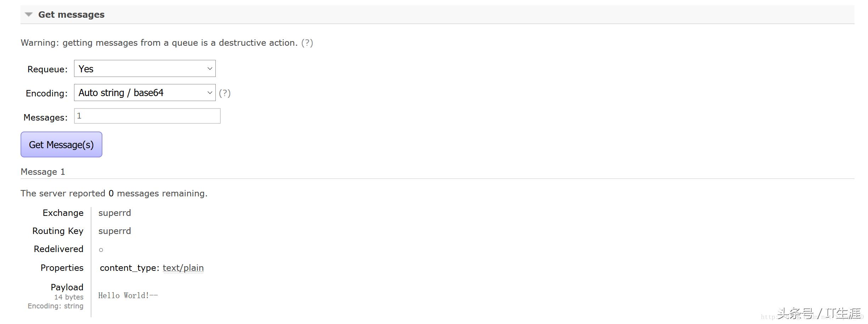The height and width of the screenshot is (324, 868).
Task: Click the 0 messages remaining count
Action: pyautogui.click(x=111, y=194)
